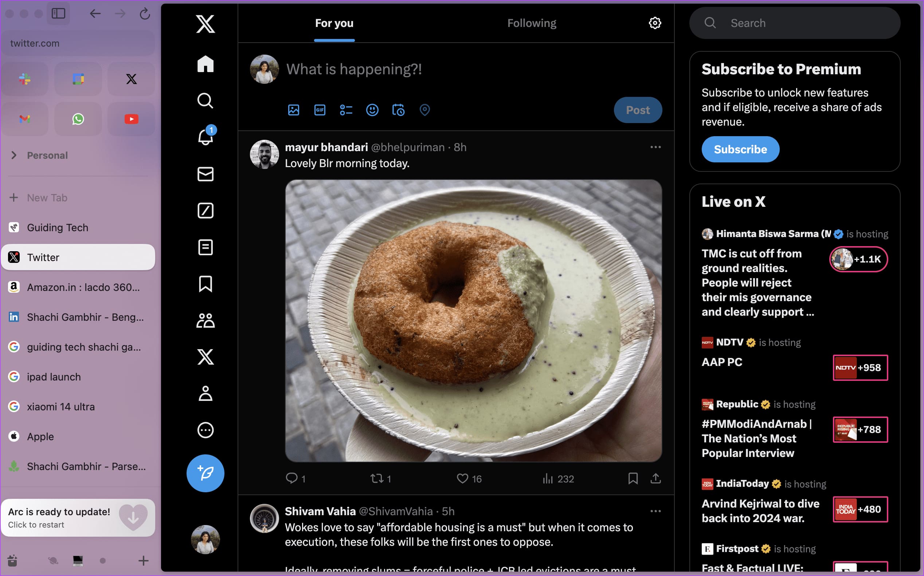
Task: Open the Search navigation icon
Action: 204,101
